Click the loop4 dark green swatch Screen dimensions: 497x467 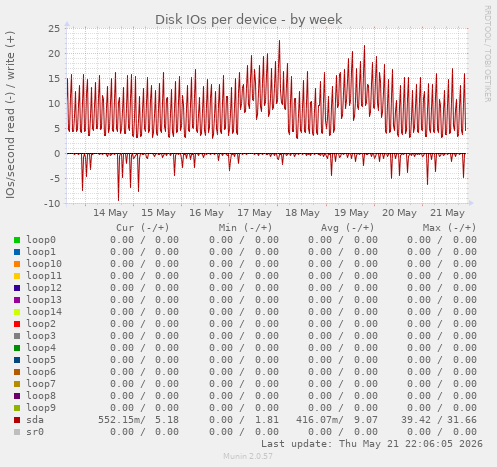(17, 348)
